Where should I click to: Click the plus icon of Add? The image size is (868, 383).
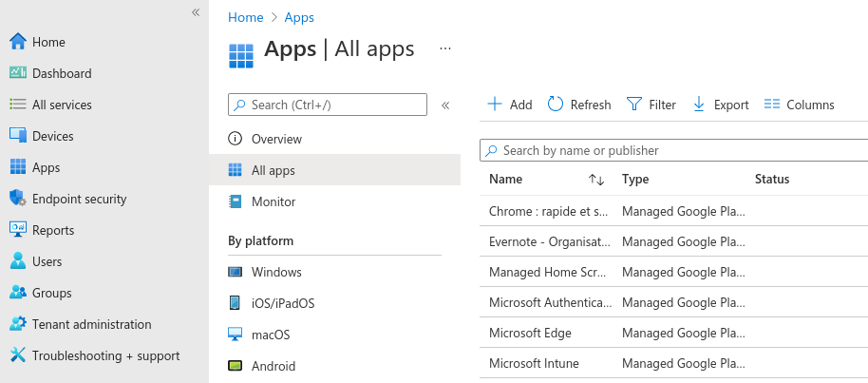click(x=495, y=105)
